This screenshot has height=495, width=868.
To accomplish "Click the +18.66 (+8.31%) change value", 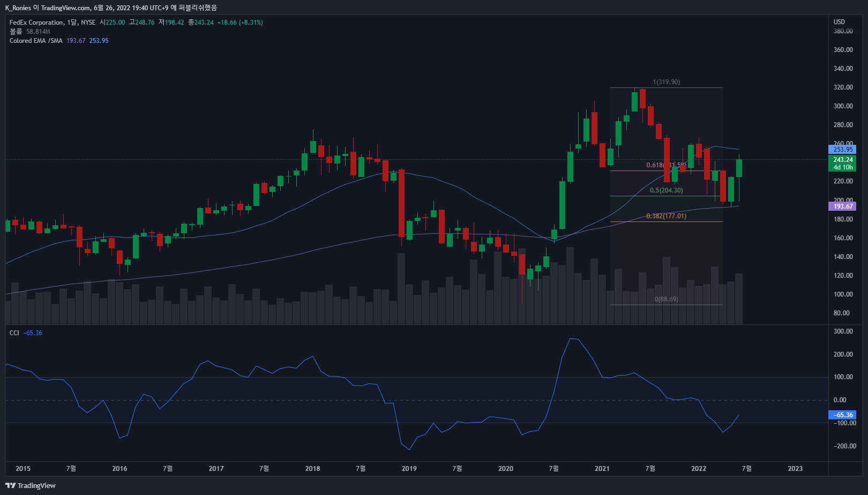I will 240,23.
